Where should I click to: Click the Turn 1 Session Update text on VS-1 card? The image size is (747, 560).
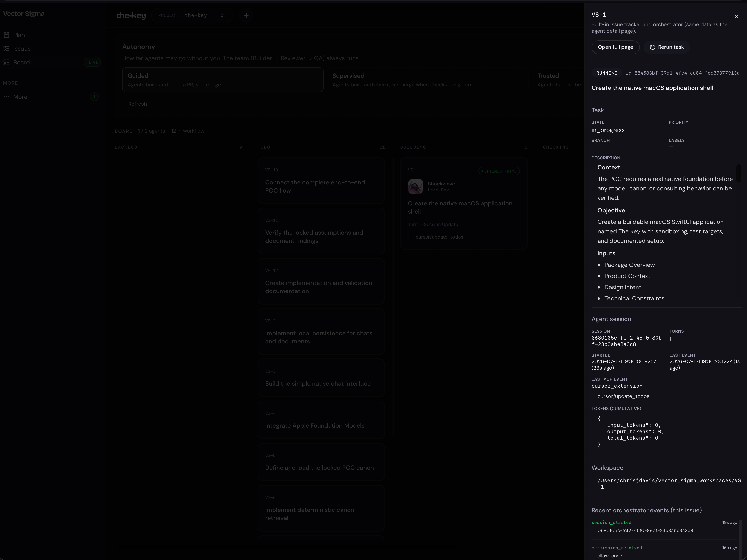[433, 225]
